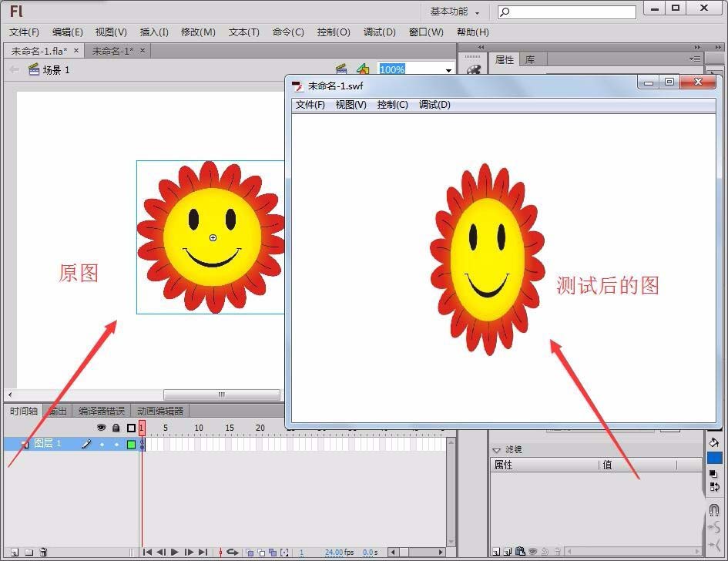Open 基本功能 workspace dropdown
The width and height of the screenshot is (728, 561).
click(x=455, y=12)
